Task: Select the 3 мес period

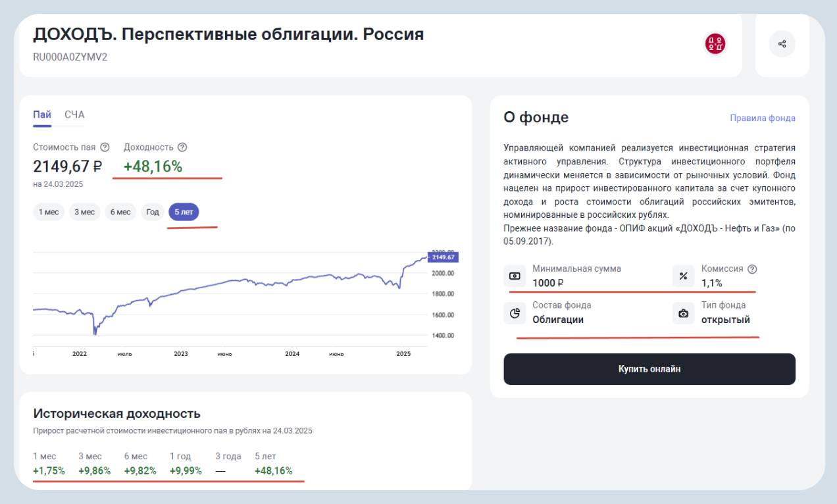Action: (x=84, y=212)
